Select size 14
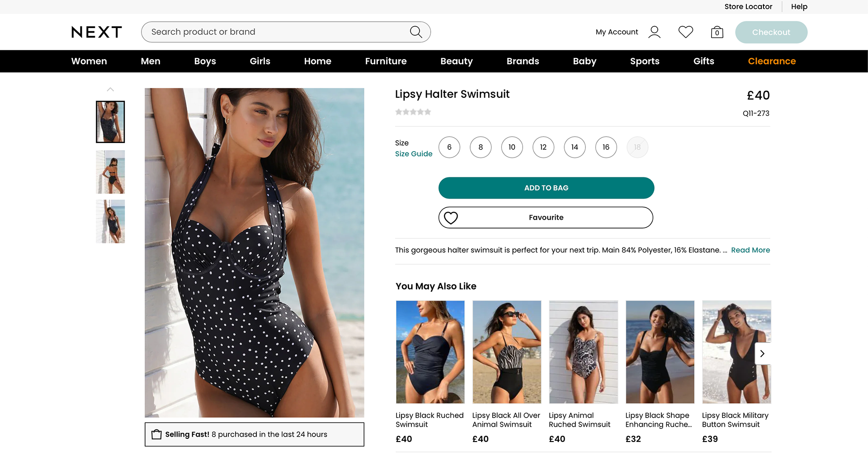 575,147
